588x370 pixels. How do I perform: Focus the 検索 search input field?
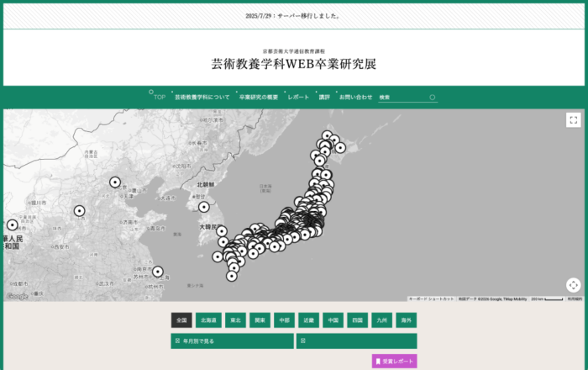coord(403,98)
